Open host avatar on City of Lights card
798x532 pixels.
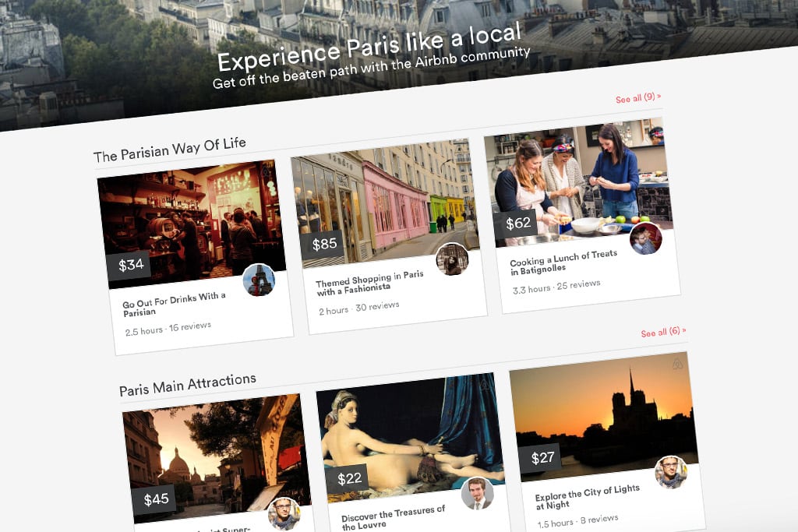(671, 472)
